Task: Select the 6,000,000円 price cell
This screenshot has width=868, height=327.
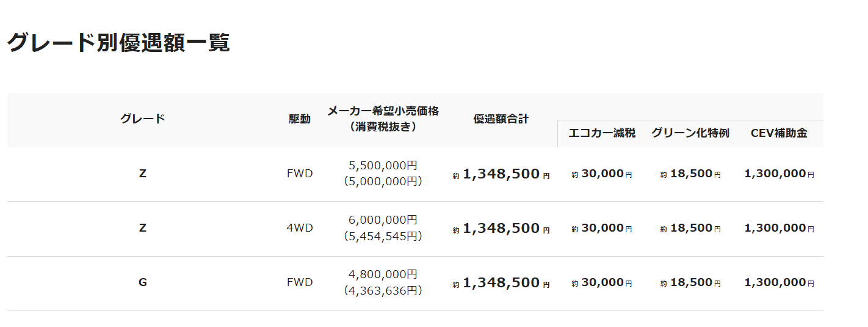Action: [383, 220]
